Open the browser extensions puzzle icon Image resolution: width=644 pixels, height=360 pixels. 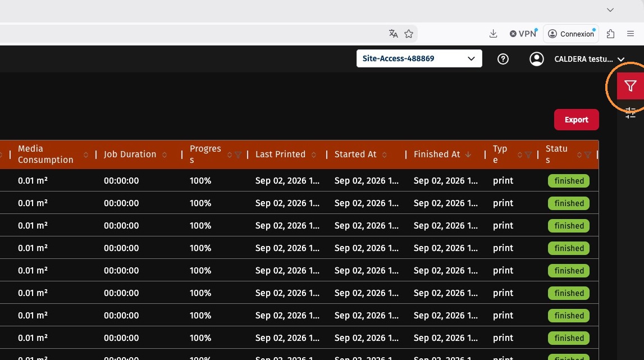(x=611, y=34)
